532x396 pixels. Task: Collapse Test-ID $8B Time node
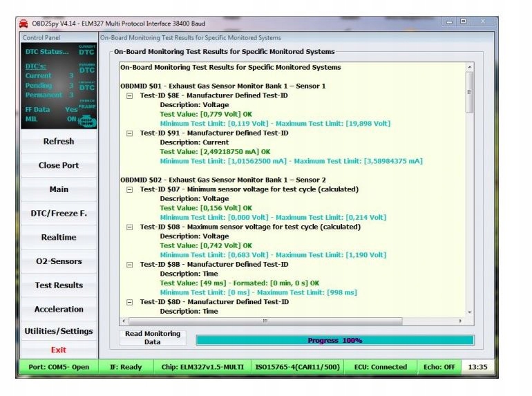click(129, 265)
